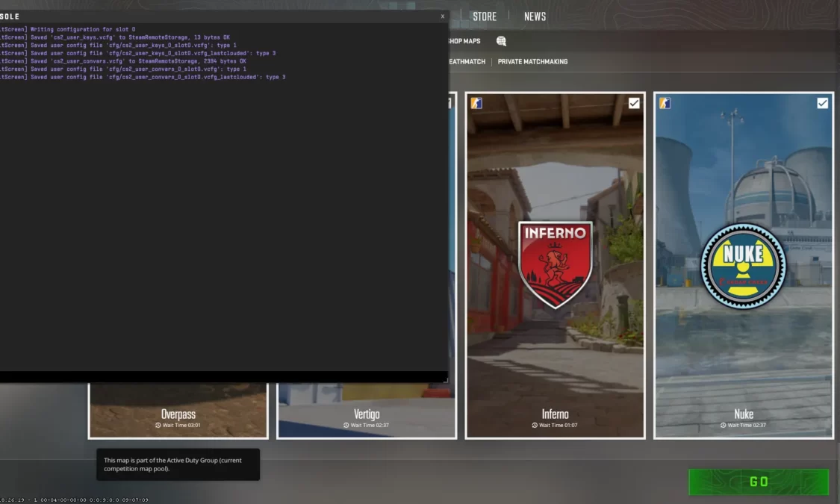Click the console title bar
Image resolution: width=840 pixels, height=504 pixels.
224,16
